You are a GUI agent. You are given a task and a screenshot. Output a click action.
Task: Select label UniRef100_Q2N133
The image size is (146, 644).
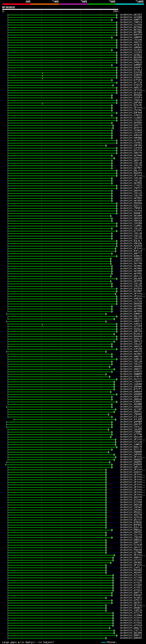click(x=131, y=359)
